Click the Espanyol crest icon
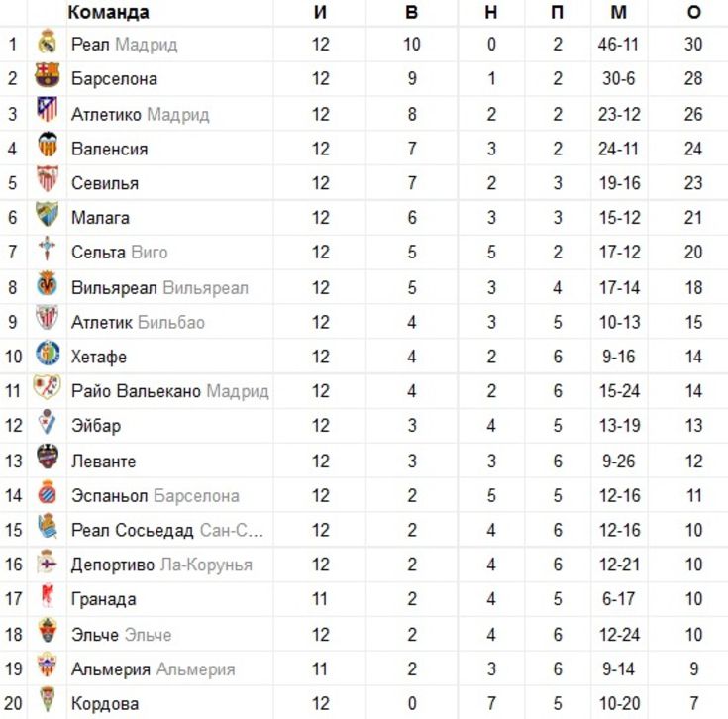Viewport: 728px width, 719px height. [47, 492]
